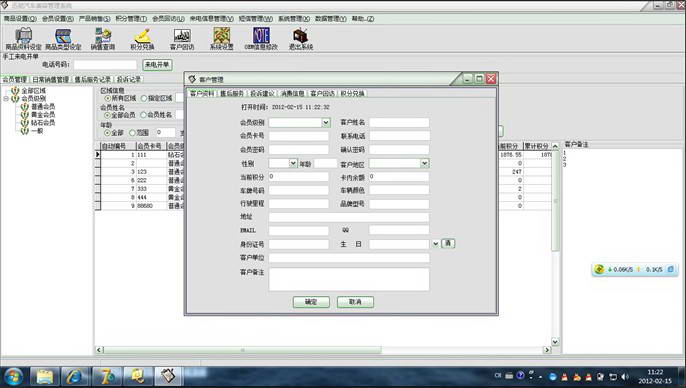Click the 取消 button

pos(355,302)
